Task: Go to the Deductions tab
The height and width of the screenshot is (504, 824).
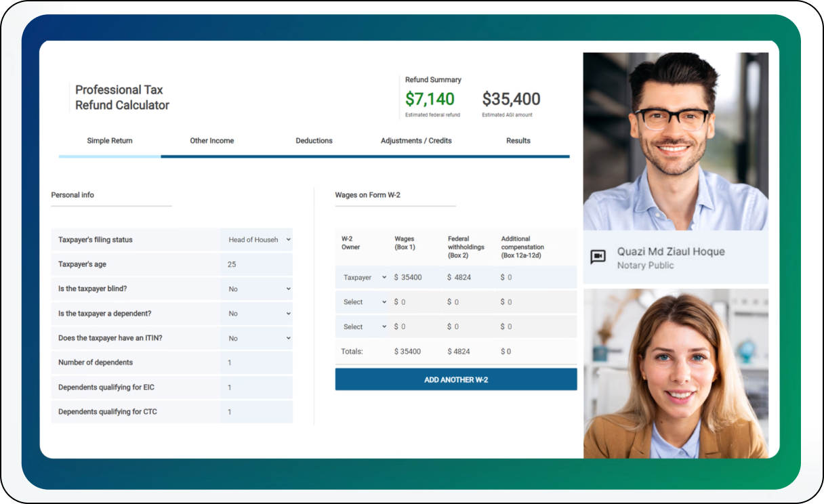Action: [x=314, y=141]
